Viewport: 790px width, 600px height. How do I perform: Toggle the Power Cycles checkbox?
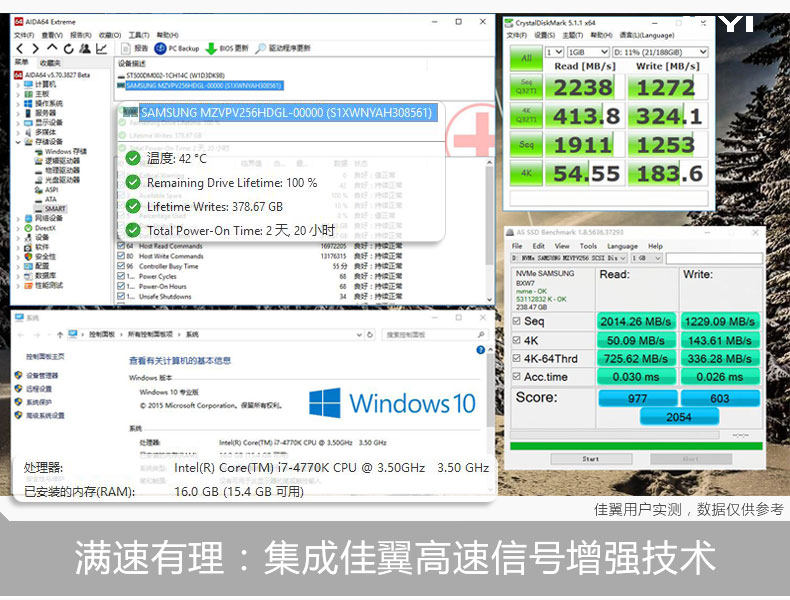click(121, 276)
